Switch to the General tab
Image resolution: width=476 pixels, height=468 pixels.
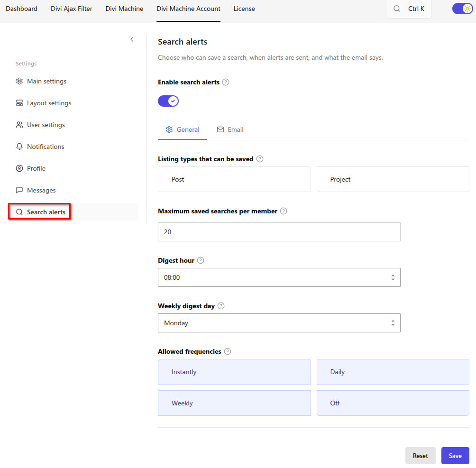click(x=183, y=129)
